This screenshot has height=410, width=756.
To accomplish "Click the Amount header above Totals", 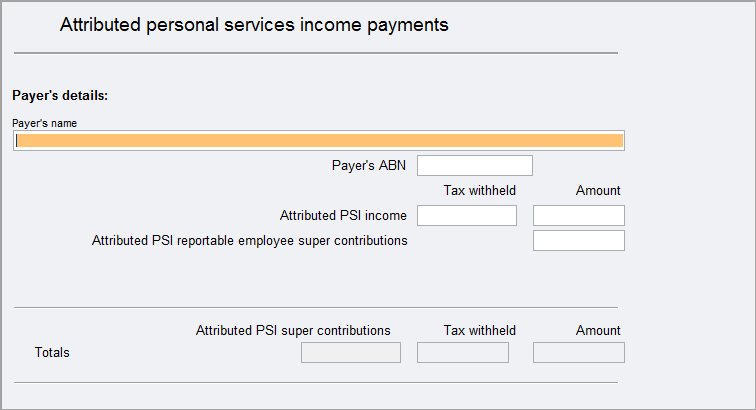I will pos(598,331).
